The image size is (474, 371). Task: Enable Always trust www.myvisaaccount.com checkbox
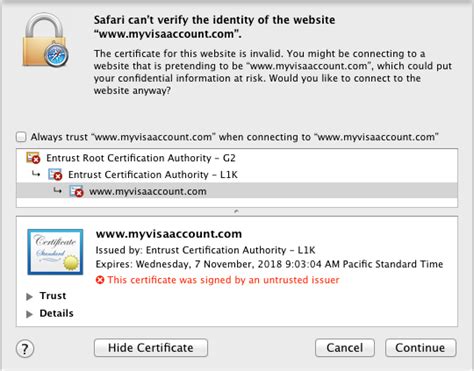(21, 137)
